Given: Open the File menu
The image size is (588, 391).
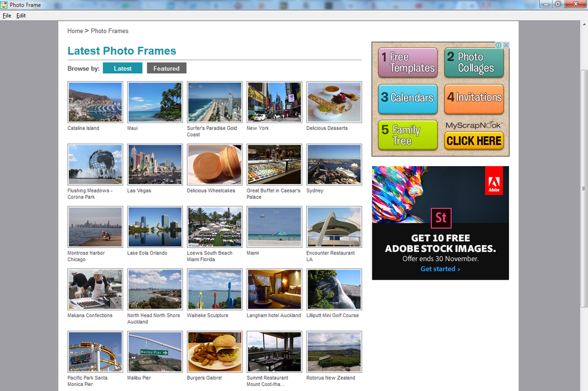Looking at the screenshot, I should tap(7, 16).
